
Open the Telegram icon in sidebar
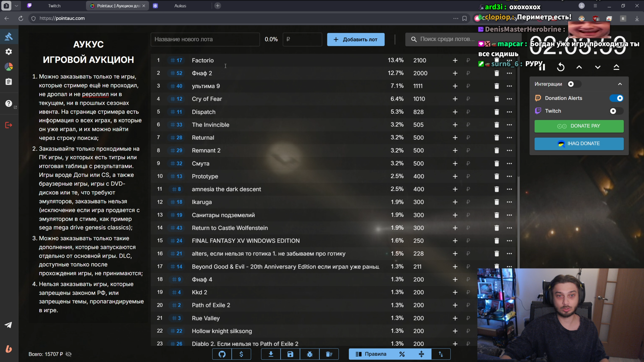(x=8, y=325)
